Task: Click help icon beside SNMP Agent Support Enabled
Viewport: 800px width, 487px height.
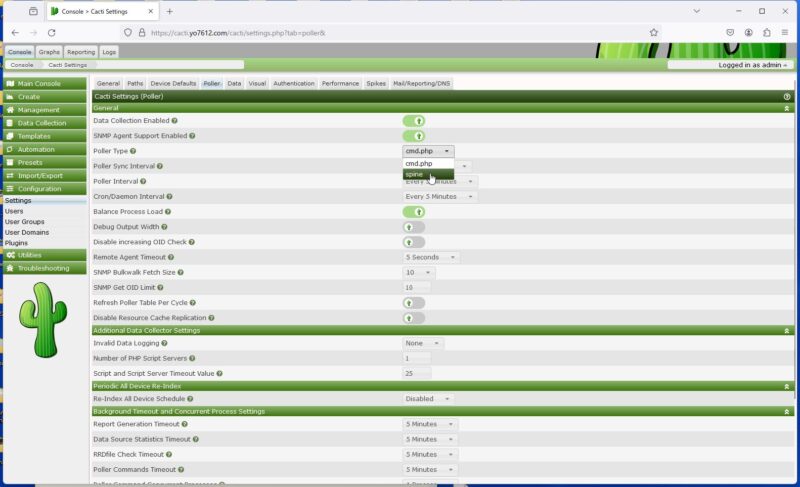Action: point(192,136)
